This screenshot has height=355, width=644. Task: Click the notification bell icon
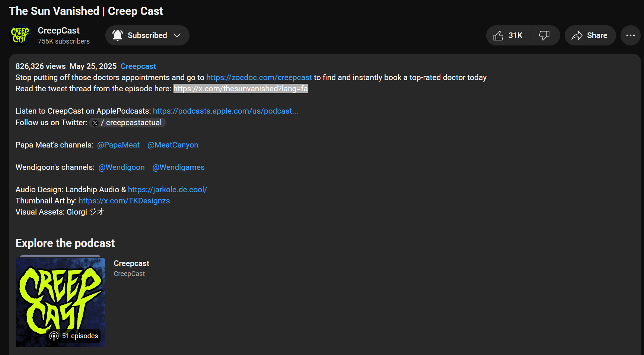coord(118,35)
